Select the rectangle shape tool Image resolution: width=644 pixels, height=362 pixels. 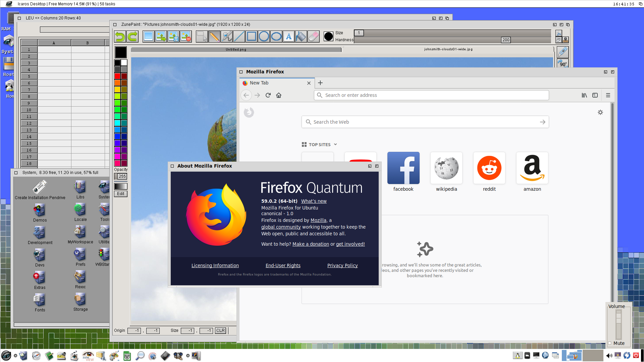point(251,37)
